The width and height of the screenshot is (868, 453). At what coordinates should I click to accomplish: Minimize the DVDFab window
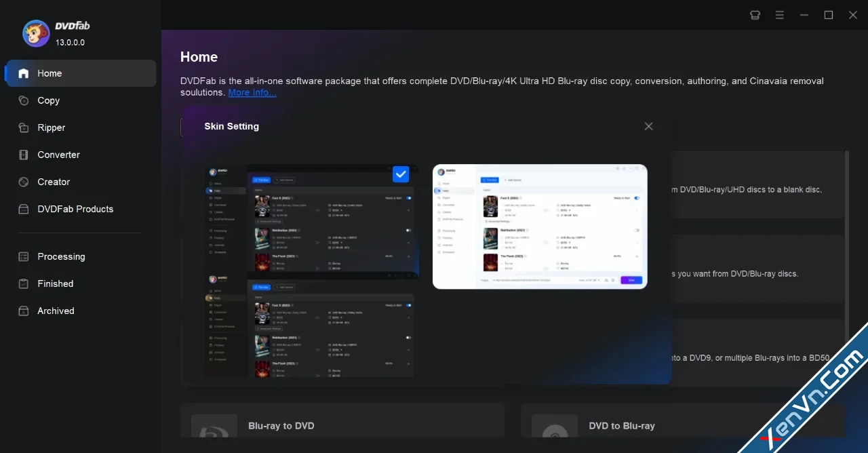click(804, 15)
